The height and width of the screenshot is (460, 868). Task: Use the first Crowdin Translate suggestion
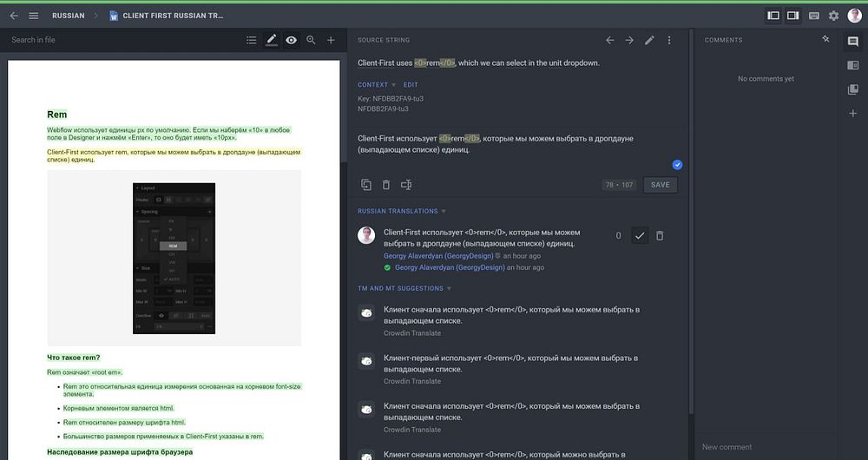(511, 315)
